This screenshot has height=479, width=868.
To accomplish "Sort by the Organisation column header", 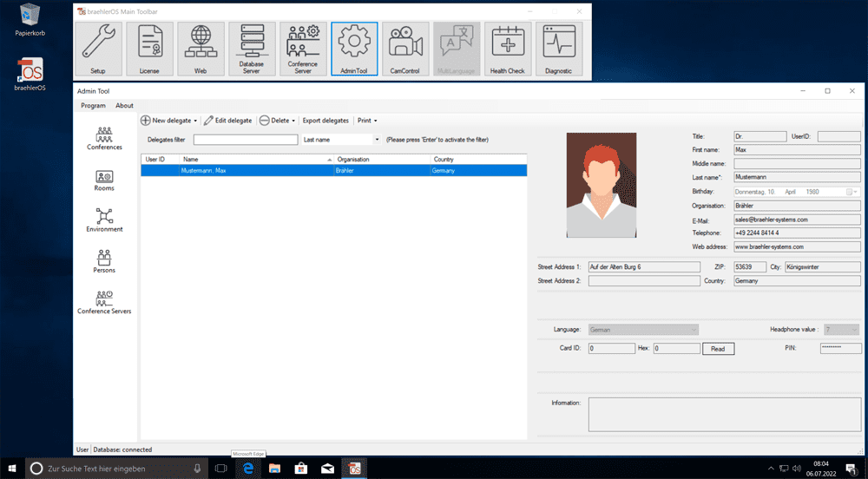I will click(382, 160).
